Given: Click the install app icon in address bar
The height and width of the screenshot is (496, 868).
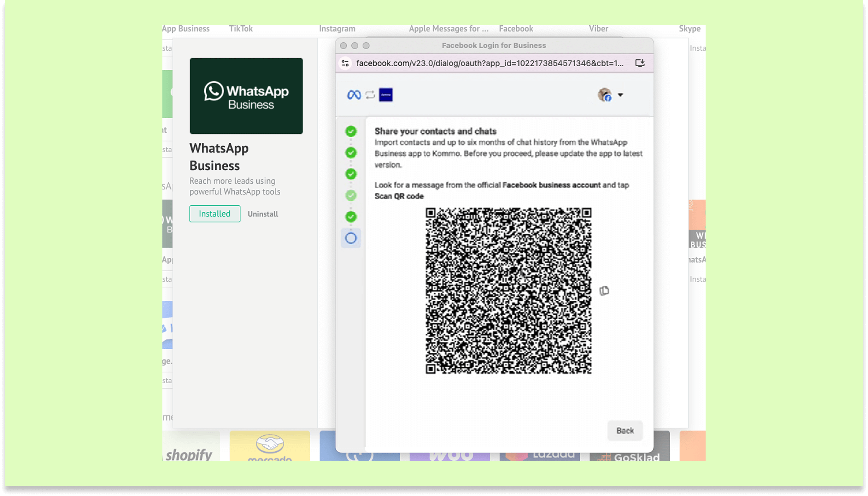Looking at the screenshot, I should click(640, 63).
